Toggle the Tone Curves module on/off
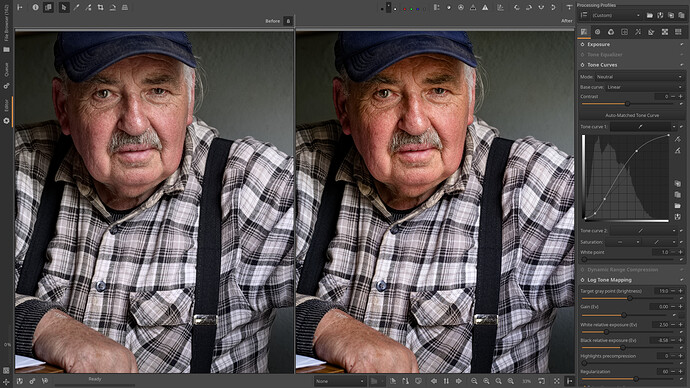Viewport: 690px width, 388px height. click(x=583, y=65)
